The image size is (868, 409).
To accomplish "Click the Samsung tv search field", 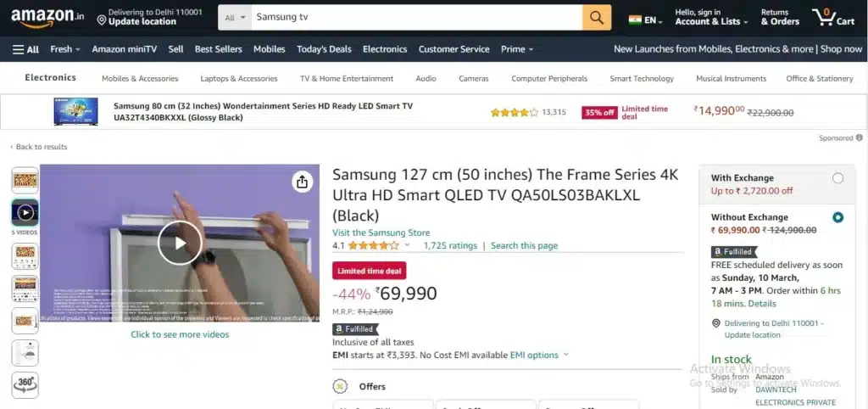I will 417,18.
